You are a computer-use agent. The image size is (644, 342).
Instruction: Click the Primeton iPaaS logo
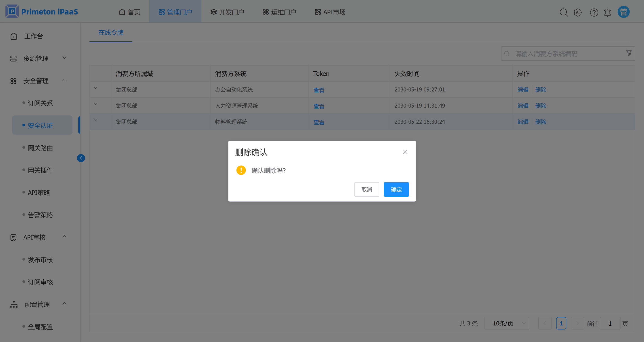click(x=42, y=11)
